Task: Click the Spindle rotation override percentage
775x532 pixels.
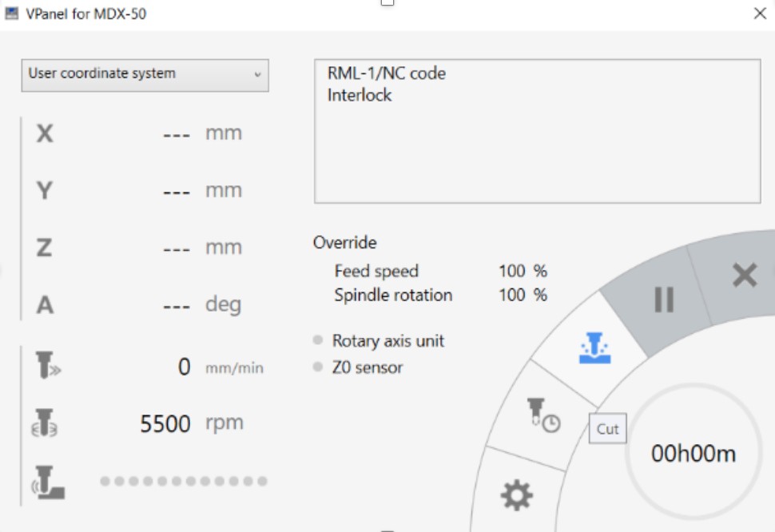Action: (523, 296)
